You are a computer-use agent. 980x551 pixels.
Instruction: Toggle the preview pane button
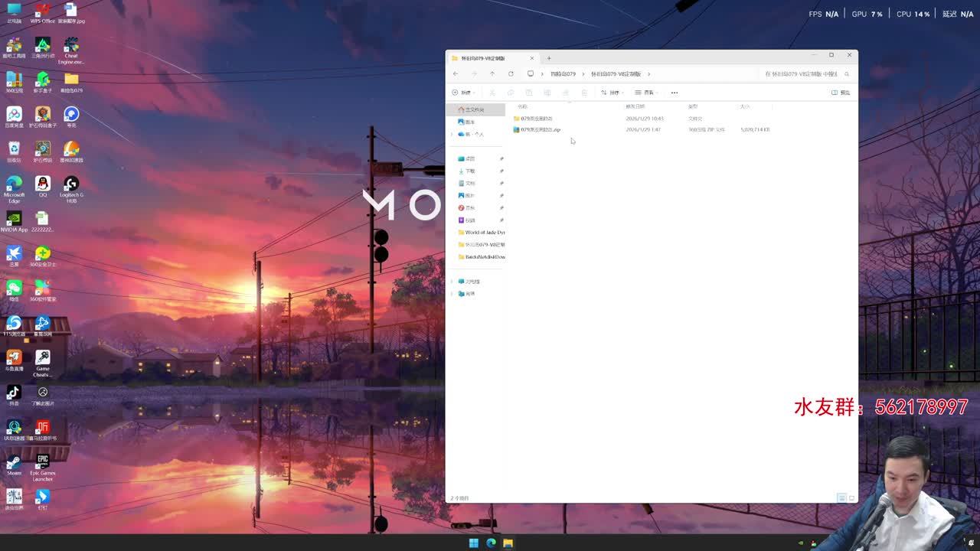click(x=840, y=93)
